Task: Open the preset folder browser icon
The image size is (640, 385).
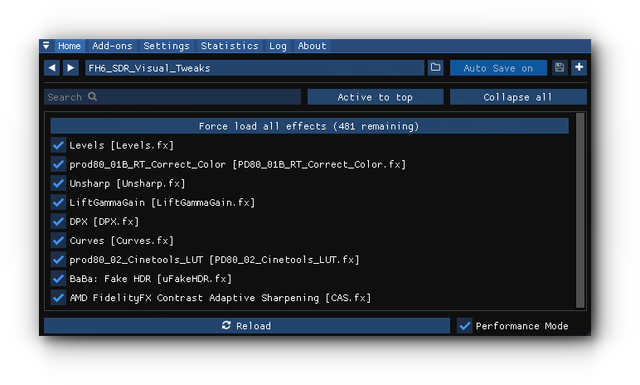Action: [436, 67]
